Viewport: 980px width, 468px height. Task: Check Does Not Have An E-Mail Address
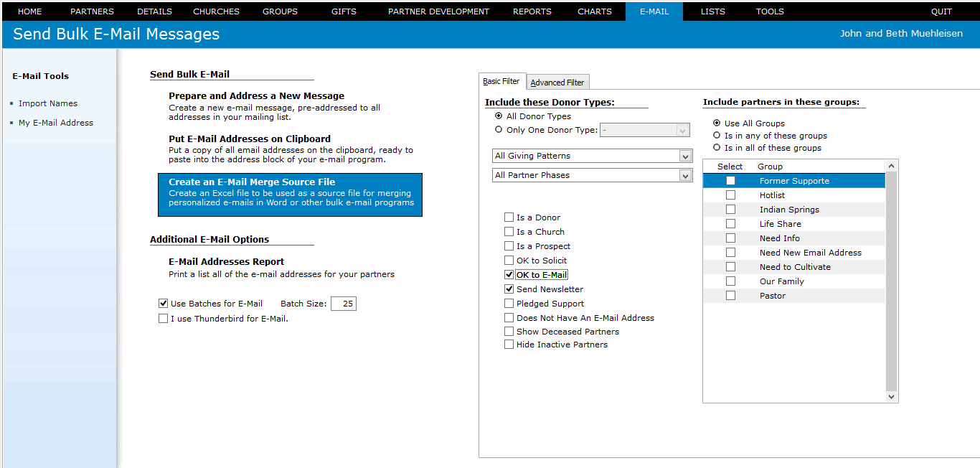[509, 318]
